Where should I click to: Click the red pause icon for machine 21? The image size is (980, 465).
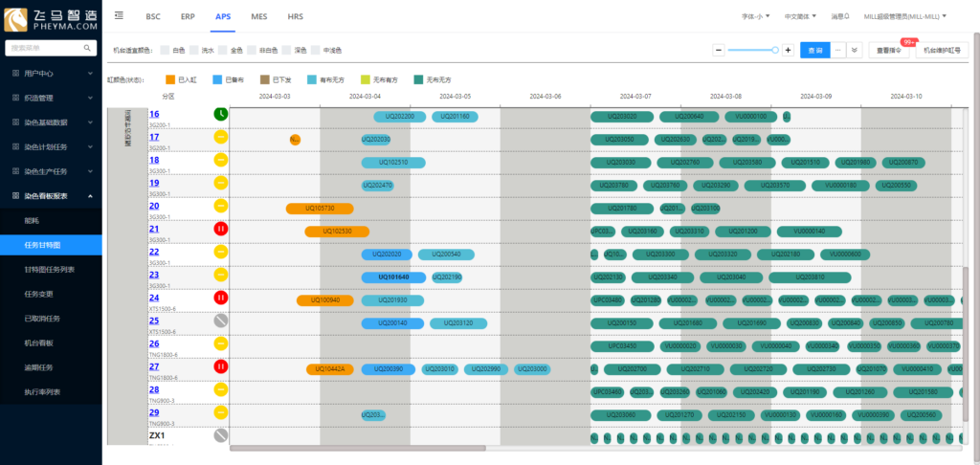point(220,230)
